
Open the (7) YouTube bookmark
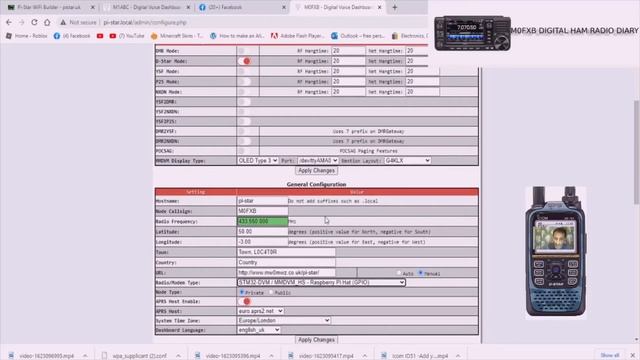[127, 36]
